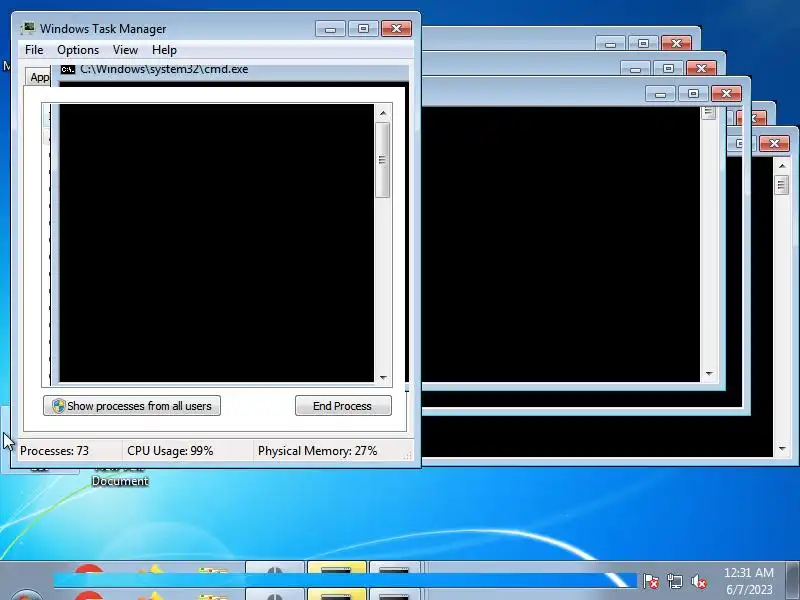This screenshot has height=600, width=800.
Task: Open the Help menu in Task Manager
Action: tap(164, 50)
